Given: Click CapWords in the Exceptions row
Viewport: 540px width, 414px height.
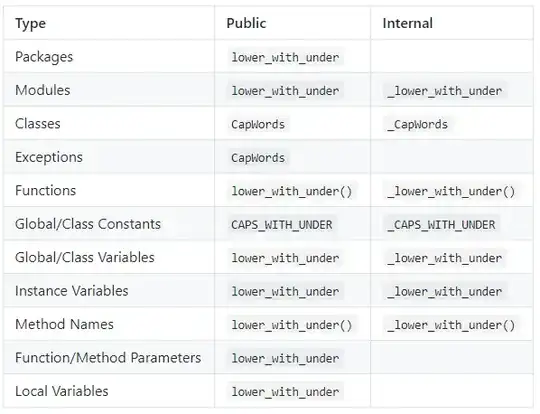Looking at the screenshot, I should tap(258, 158).
